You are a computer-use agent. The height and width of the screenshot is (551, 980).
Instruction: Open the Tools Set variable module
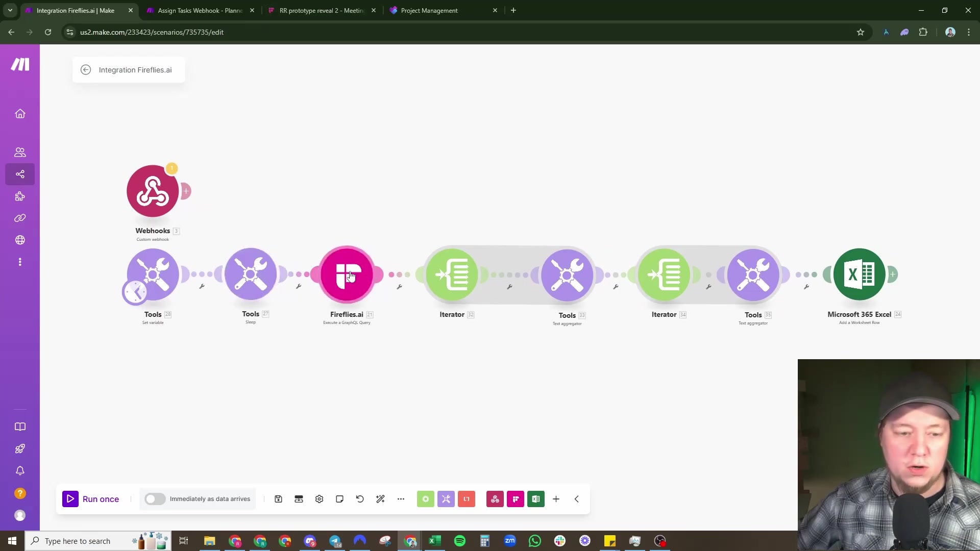tap(153, 274)
